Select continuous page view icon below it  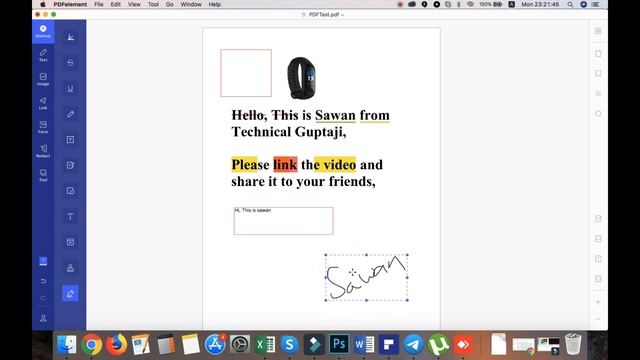[598, 238]
